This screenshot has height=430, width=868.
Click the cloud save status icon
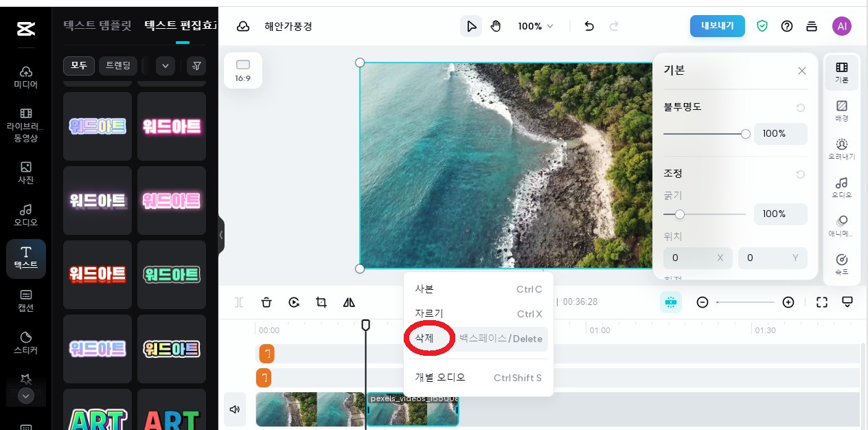(x=243, y=26)
